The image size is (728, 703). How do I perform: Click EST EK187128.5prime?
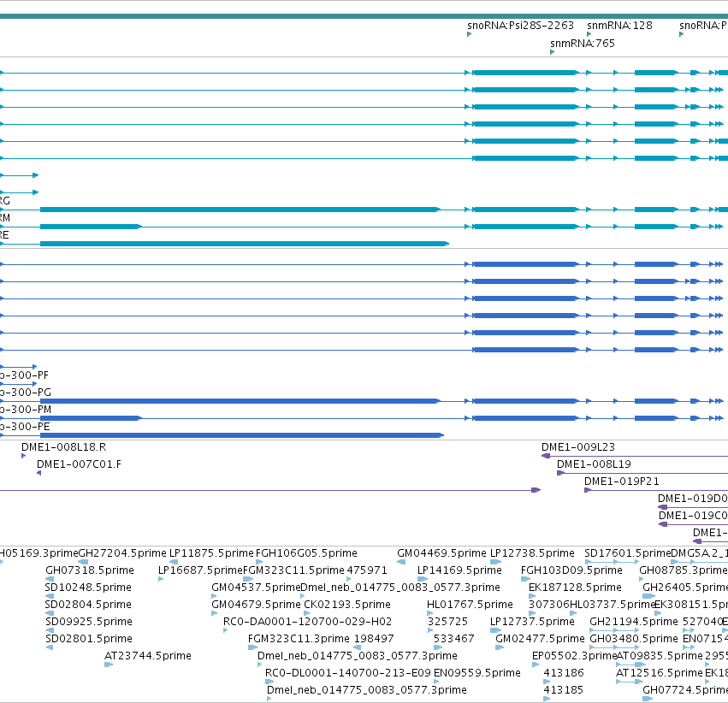click(575, 588)
